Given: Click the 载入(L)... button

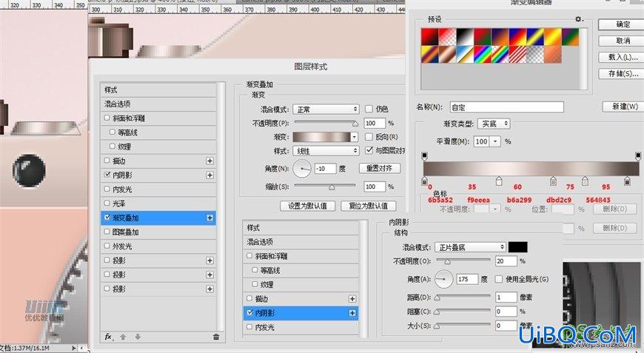Looking at the screenshot, I should click(x=621, y=57).
